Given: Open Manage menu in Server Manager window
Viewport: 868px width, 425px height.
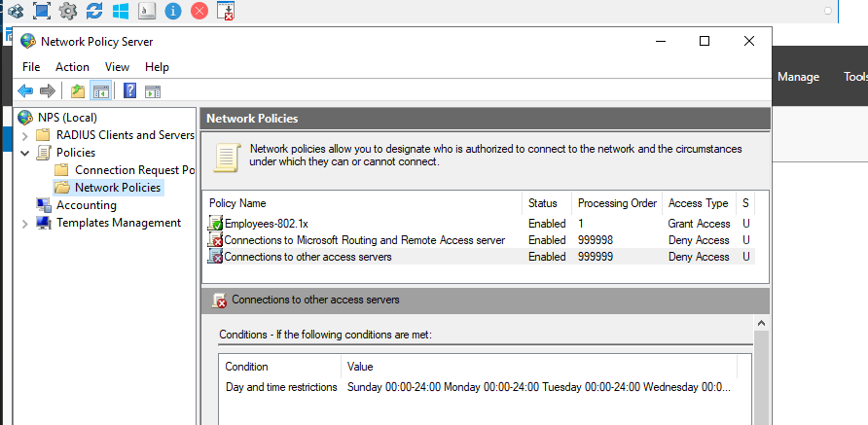Looking at the screenshot, I should [798, 77].
